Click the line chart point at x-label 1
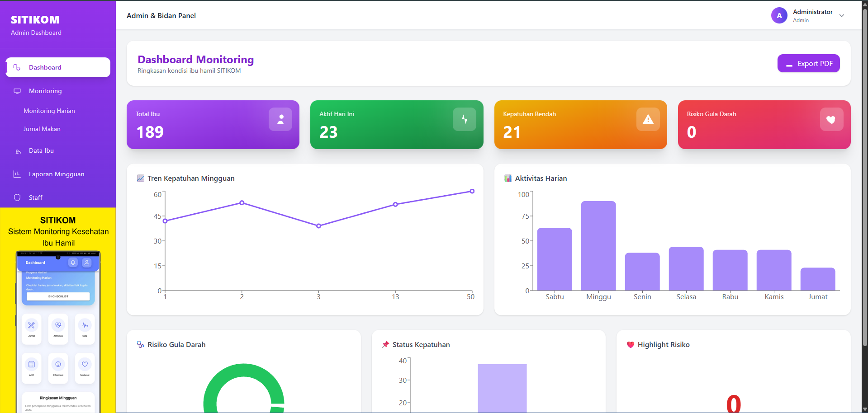 [x=165, y=221]
